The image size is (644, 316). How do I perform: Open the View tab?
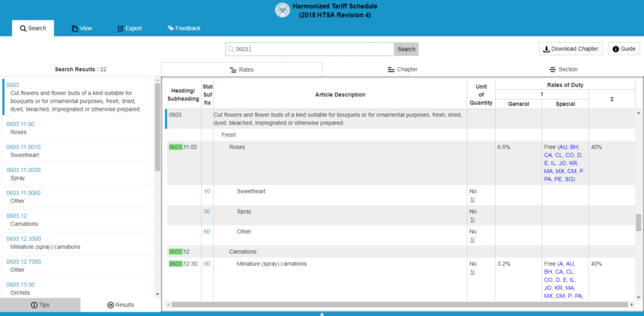point(82,28)
